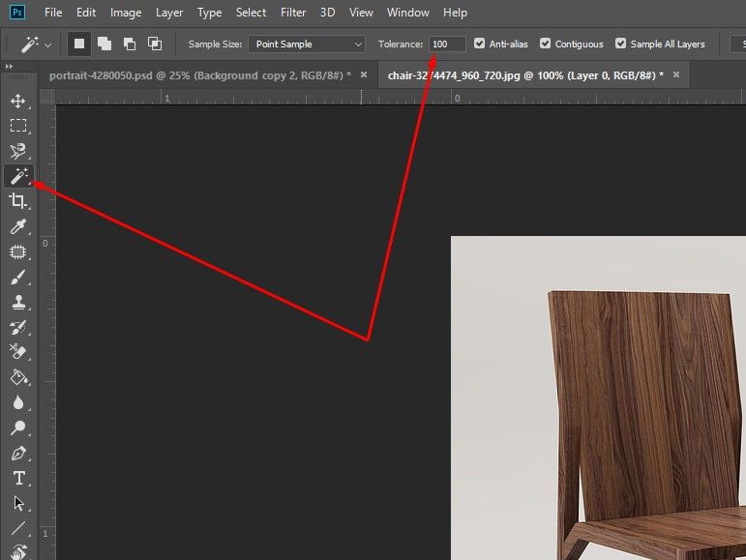Image resolution: width=746 pixels, height=560 pixels.
Task: Select the Paint Bucket tool
Action: click(x=17, y=377)
